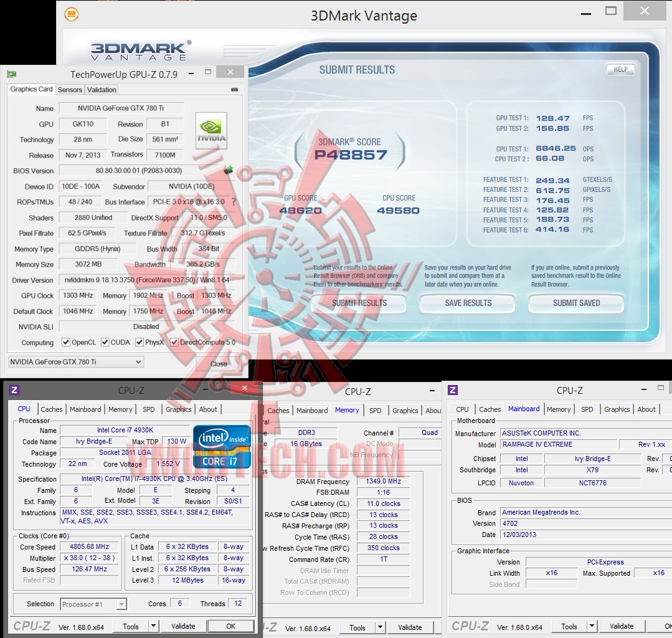Toggle the PhysX checkbox in GPU-Z
The width and height of the screenshot is (672, 638).
pos(140,342)
